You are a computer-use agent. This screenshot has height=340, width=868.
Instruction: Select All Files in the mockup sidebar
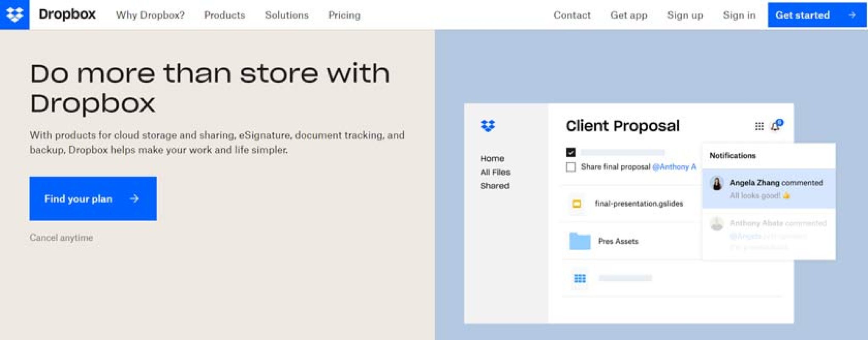(495, 172)
